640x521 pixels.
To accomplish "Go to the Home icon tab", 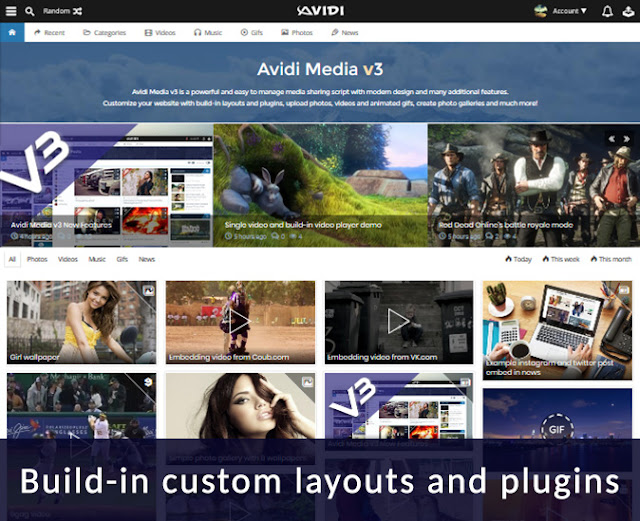I will pyautogui.click(x=12, y=33).
